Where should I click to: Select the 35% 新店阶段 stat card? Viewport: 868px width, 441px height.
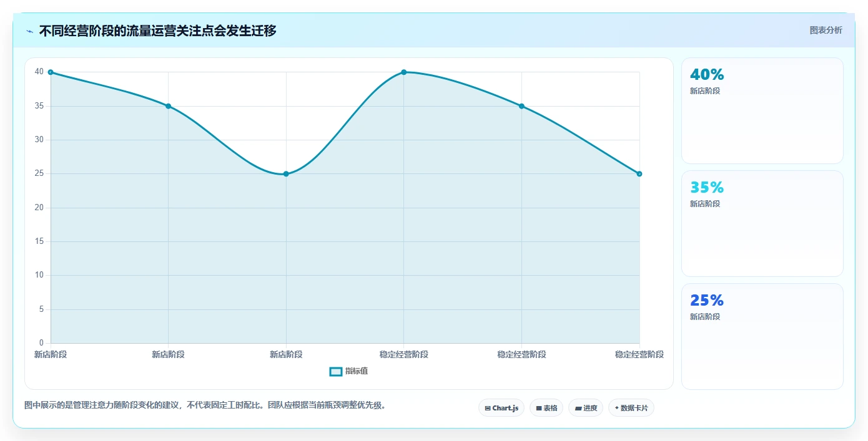pos(762,223)
